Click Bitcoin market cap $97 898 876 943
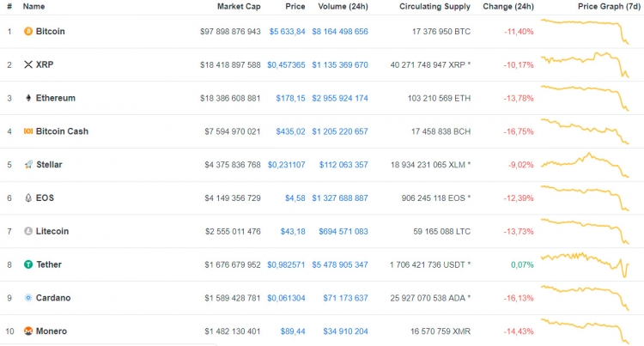The width and height of the screenshot is (644, 346). coord(230,32)
